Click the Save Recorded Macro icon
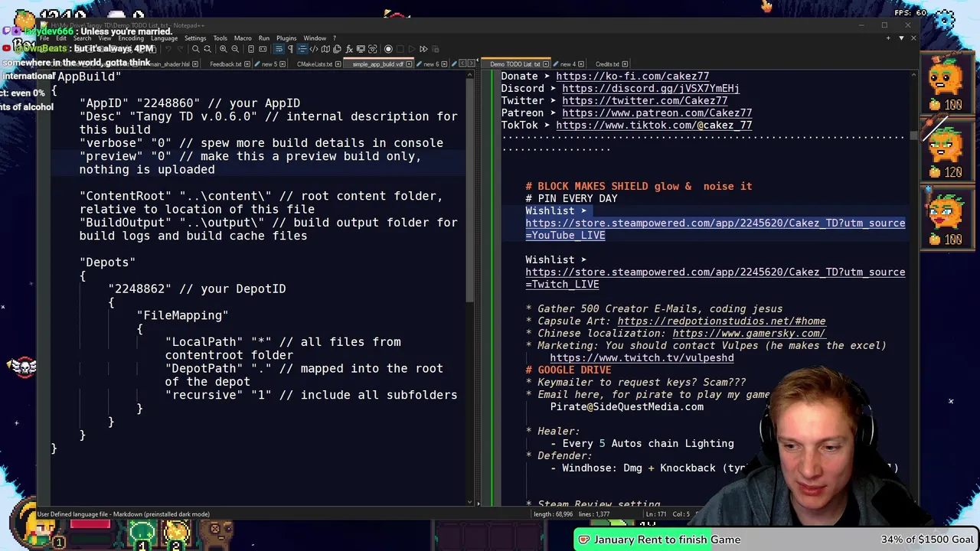The height and width of the screenshot is (551, 980). (435, 49)
